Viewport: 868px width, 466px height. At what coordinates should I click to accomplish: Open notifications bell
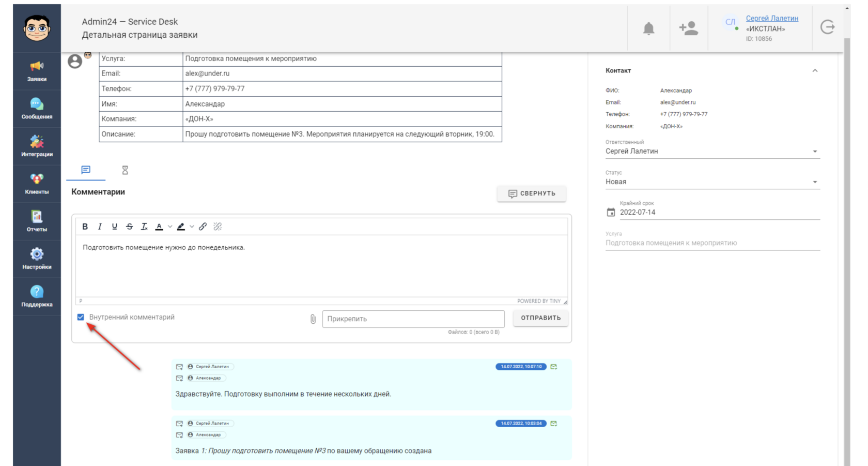click(648, 28)
